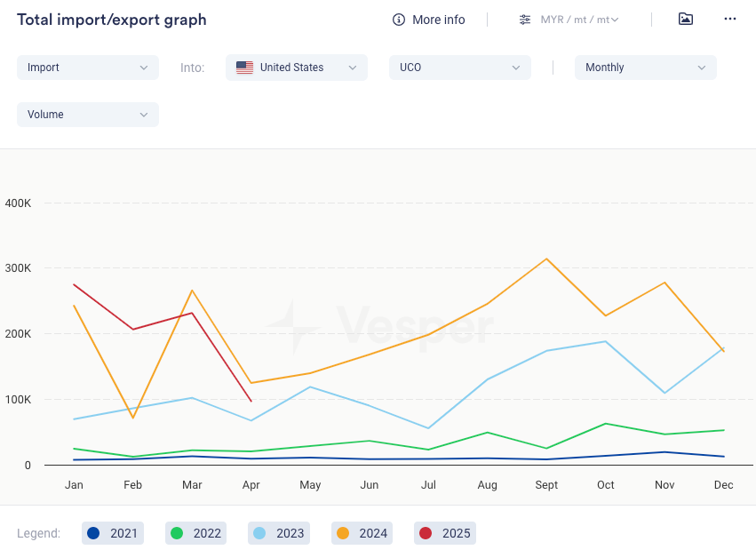
Task: Hide the 2024 series in legend
Action: pyautogui.click(x=362, y=533)
